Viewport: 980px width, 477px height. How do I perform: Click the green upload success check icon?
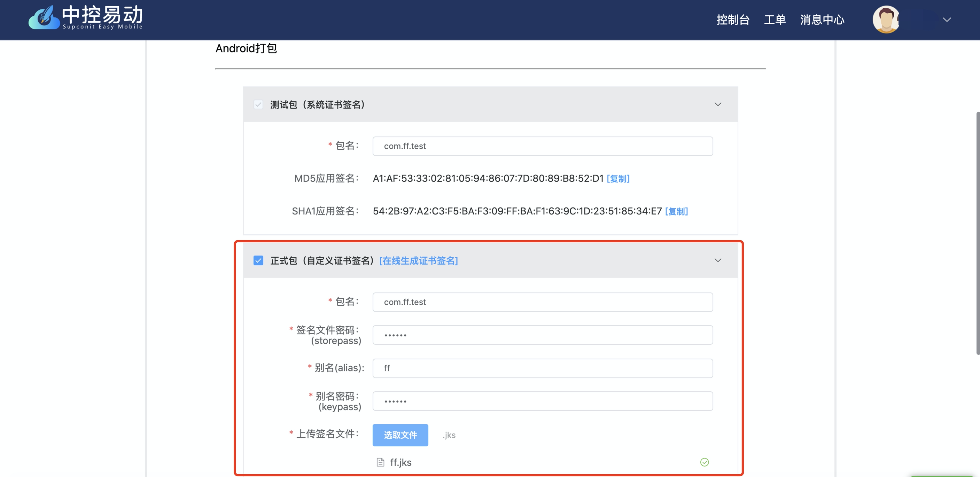(x=704, y=462)
